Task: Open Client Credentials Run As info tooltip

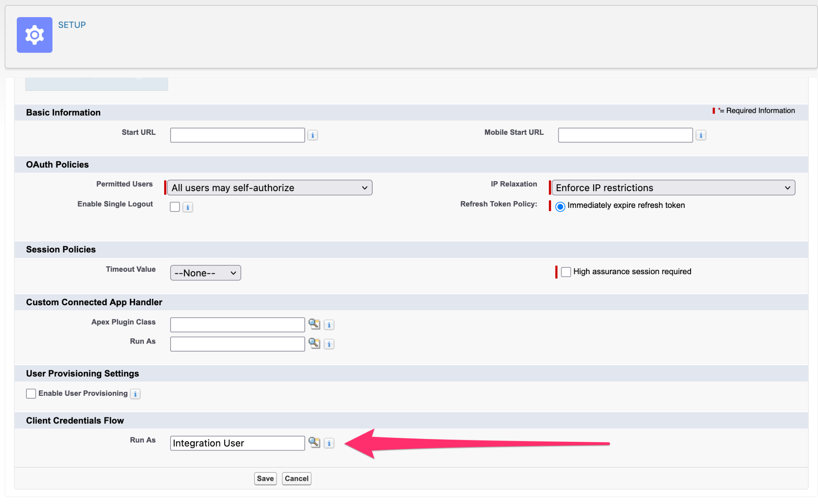Action: 329,443
